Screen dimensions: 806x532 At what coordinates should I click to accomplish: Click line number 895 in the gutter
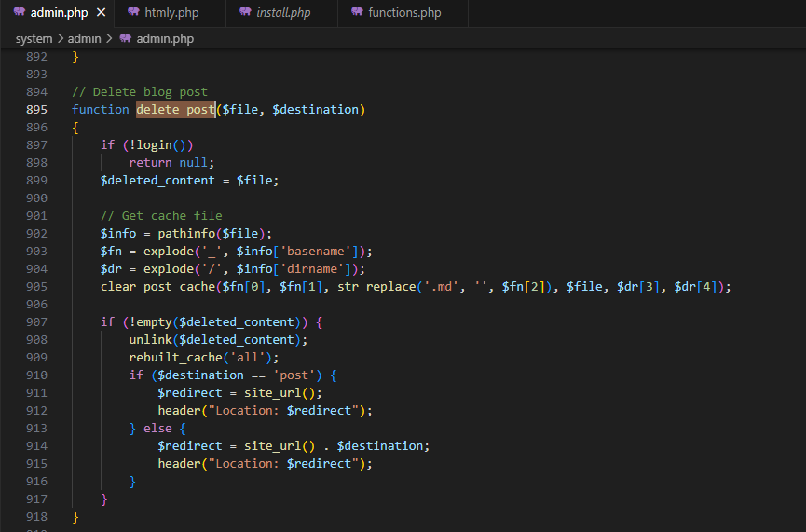37,110
